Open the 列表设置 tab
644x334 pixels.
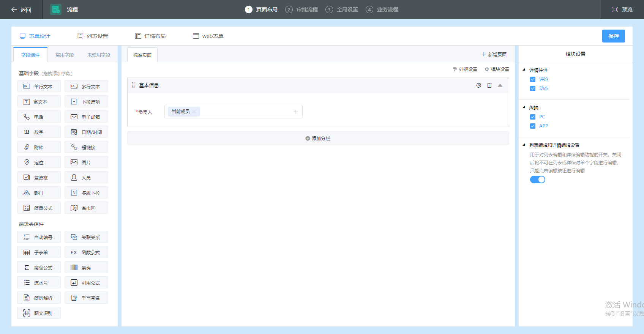click(x=93, y=36)
